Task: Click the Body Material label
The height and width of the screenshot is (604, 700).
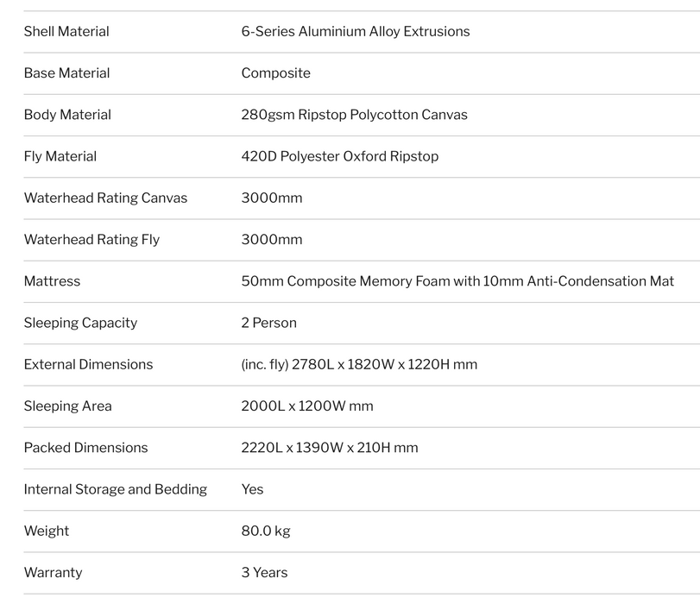Action: (x=67, y=115)
